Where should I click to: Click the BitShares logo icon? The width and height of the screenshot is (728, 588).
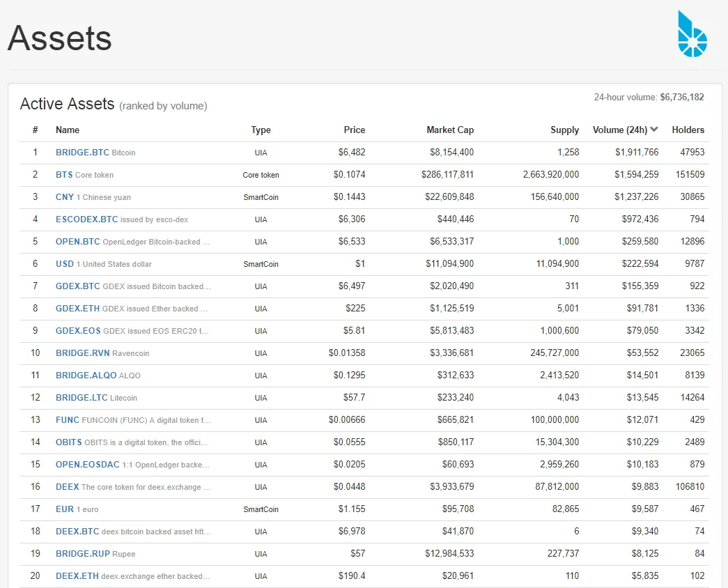692,34
